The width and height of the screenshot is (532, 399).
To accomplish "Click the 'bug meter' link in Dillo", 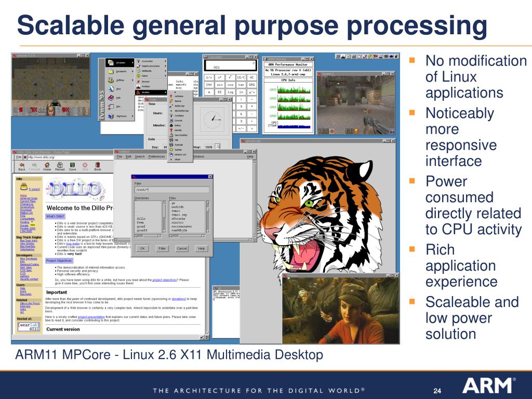I will click(x=73, y=244).
